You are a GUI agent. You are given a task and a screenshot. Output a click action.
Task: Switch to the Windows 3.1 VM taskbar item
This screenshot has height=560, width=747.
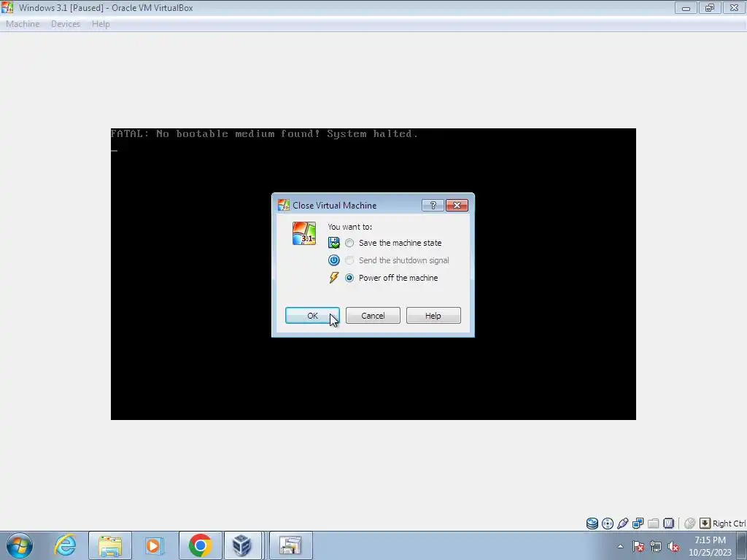coord(290,545)
